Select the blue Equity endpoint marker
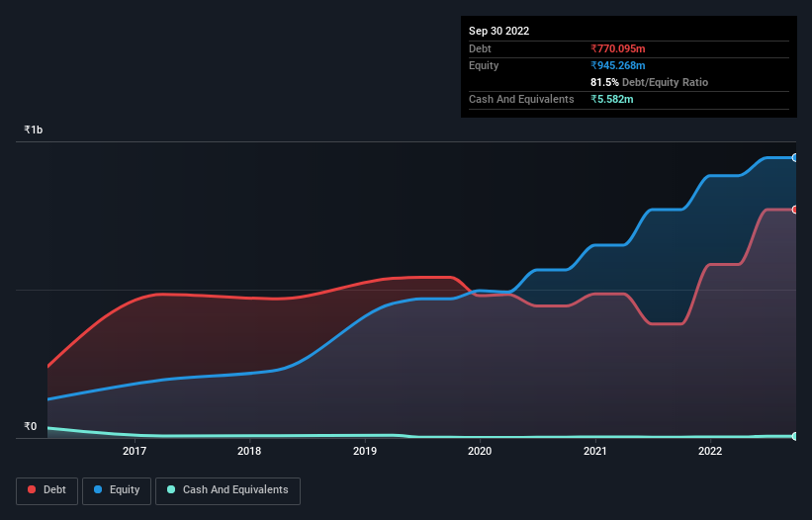The height and width of the screenshot is (520, 812). click(x=795, y=158)
